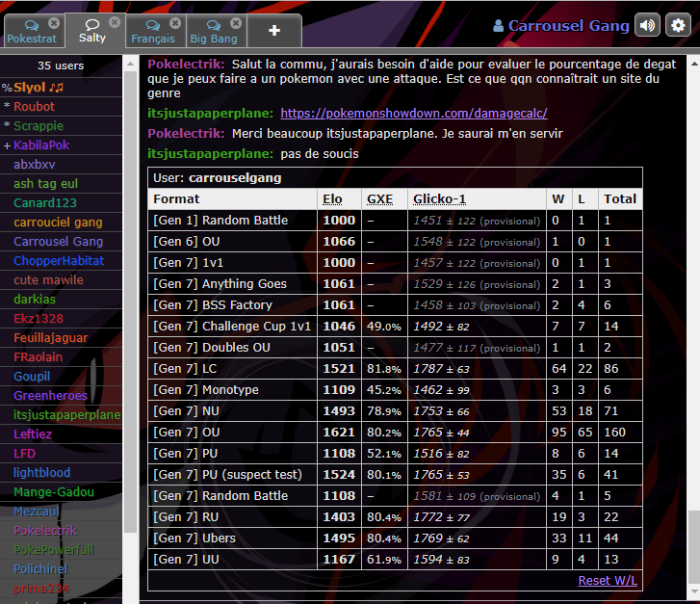
Task: Select user Leftiez in the user list
Action: [62, 433]
